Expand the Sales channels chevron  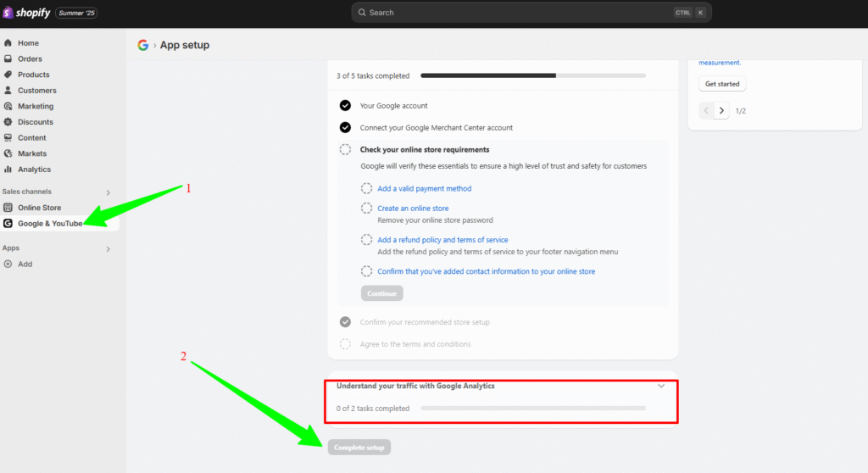[x=108, y=192]
